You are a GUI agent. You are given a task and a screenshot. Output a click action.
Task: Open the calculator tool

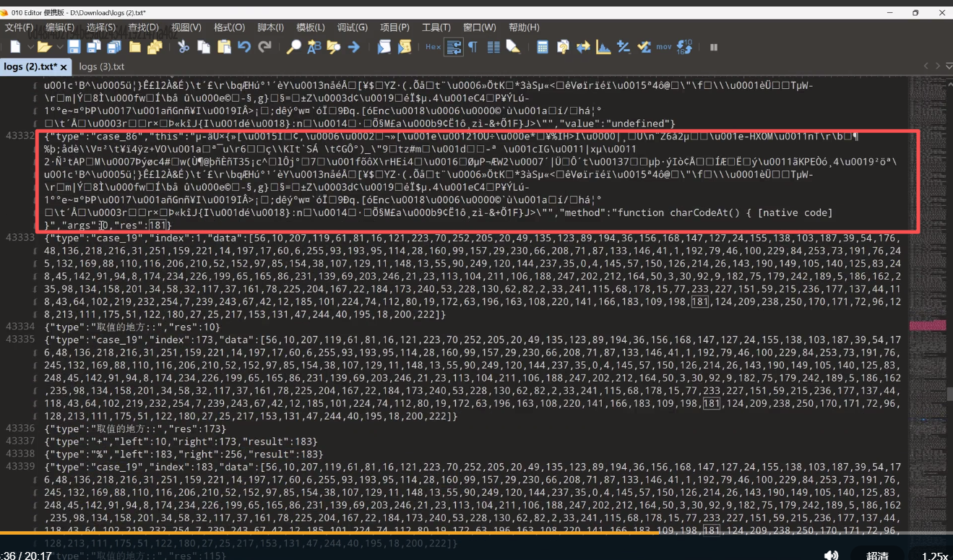coord(543,47)
